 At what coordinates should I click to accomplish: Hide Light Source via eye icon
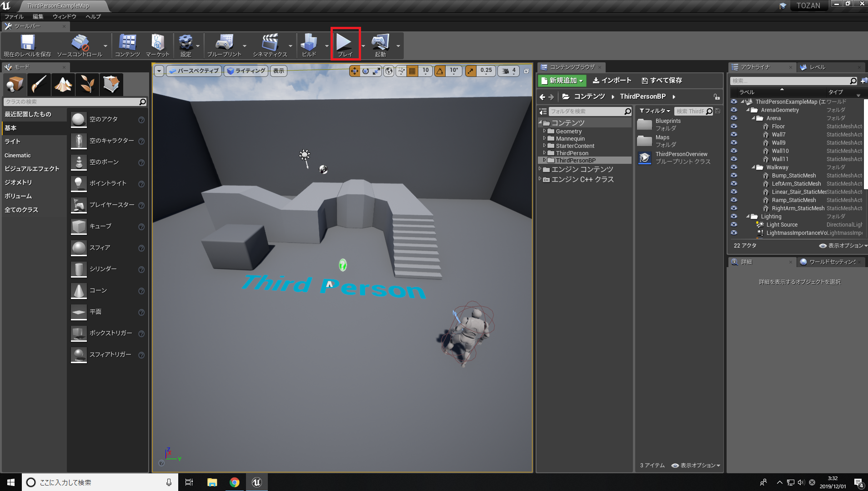(734, 225)
